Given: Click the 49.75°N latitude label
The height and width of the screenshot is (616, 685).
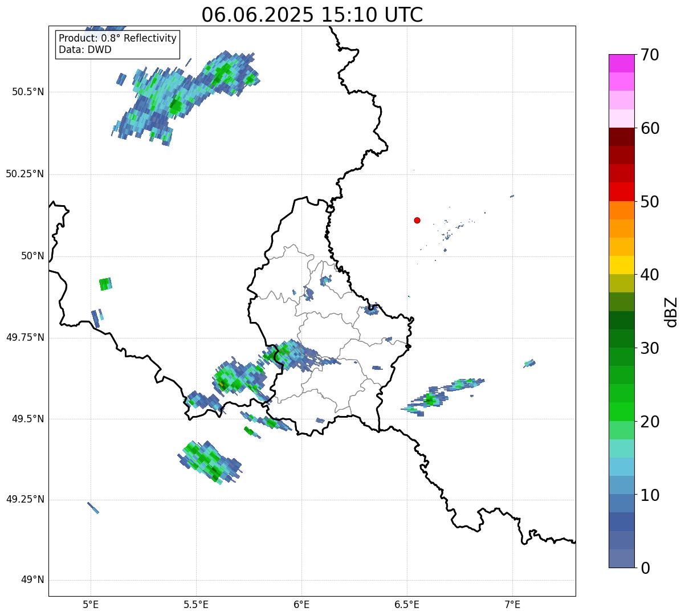Looking at the screenshot, I should tap(25, 337).
